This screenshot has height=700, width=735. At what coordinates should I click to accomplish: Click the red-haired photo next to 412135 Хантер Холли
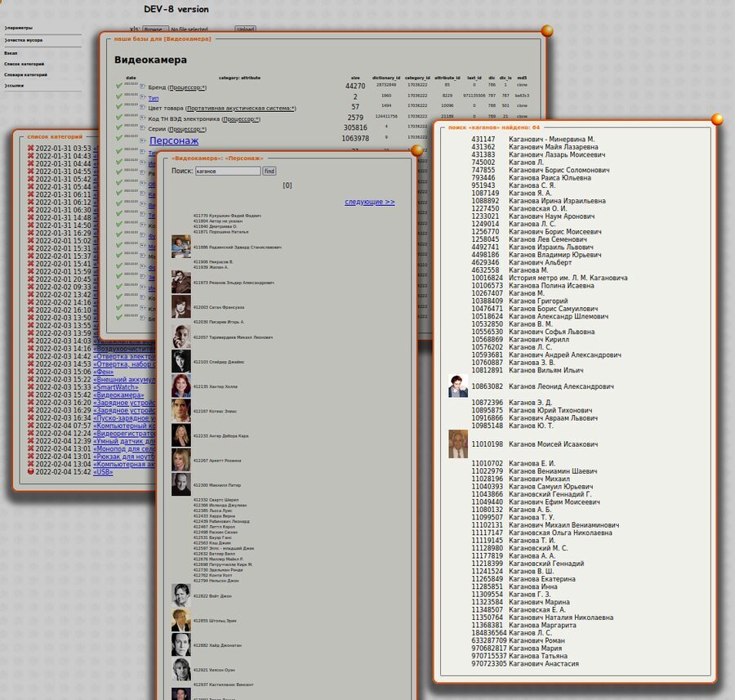[x=181, y=386]
